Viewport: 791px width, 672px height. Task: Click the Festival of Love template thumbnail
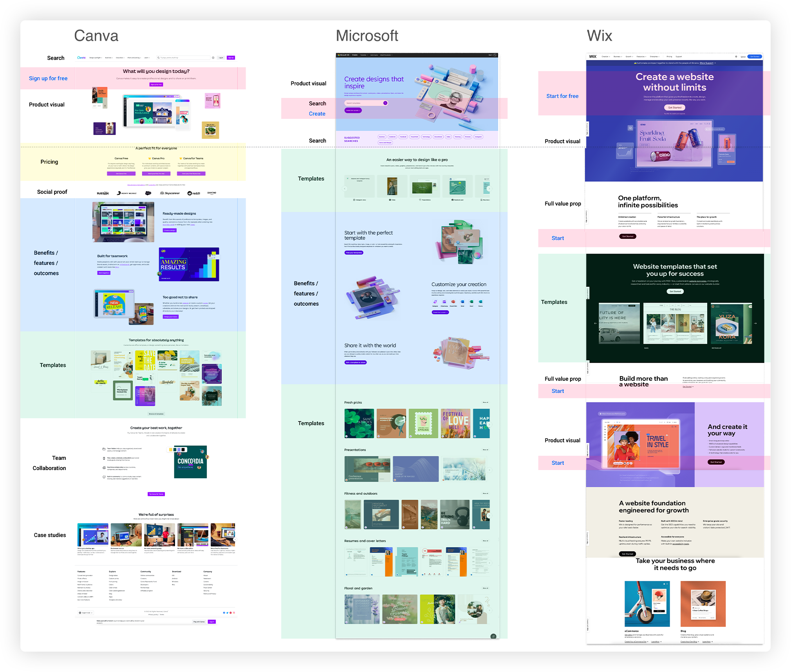click(x=455, y=423)
